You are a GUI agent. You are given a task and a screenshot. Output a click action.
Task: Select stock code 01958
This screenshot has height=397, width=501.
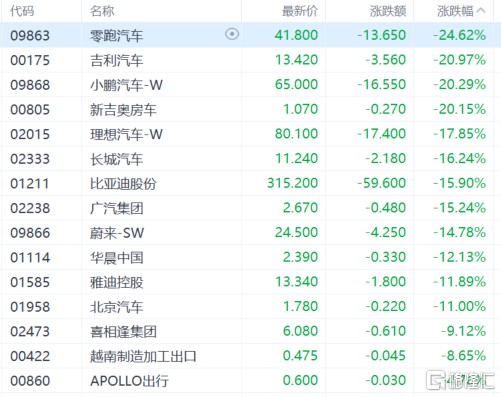click(30, 307)
